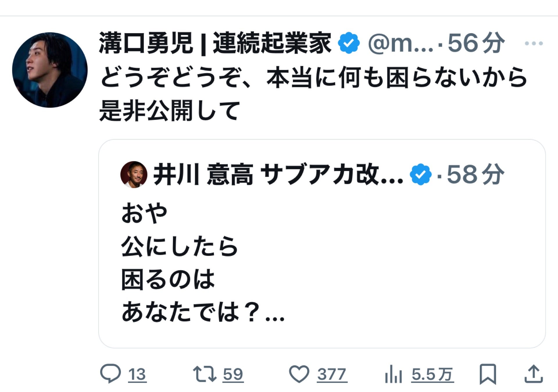The height and width of the screenshot is (392, 558).
Task: Click the 井川 意高 small avatar
Action: pos(134,175)
